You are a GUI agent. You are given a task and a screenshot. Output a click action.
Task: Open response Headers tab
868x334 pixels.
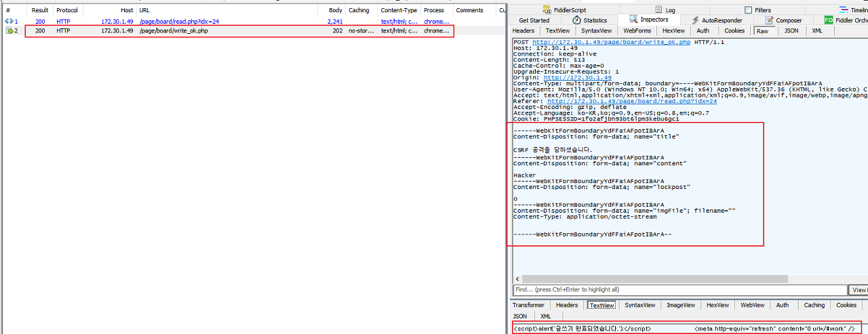click(567, 306)
